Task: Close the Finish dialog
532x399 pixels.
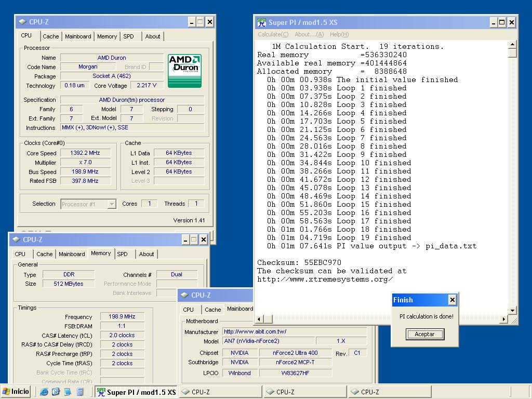Action: tap(453, 300)
